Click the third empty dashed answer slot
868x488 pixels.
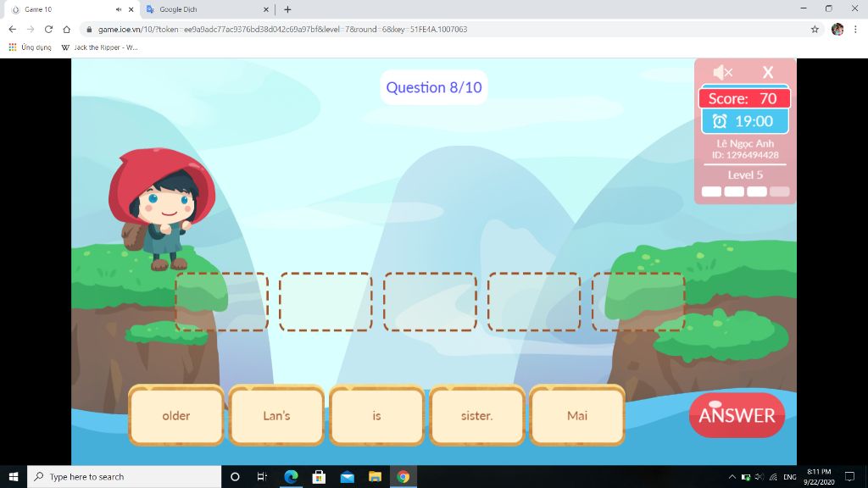pos(430,302)
